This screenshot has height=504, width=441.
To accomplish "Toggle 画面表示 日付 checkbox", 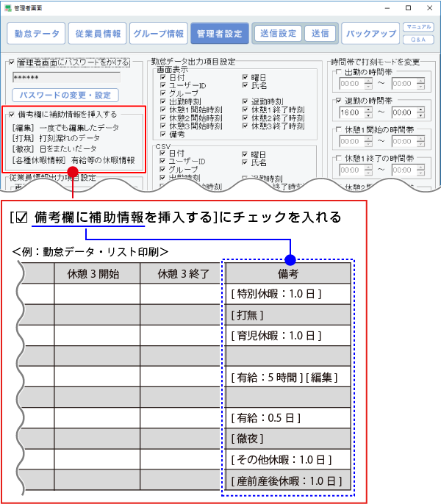I will (162, 77).
